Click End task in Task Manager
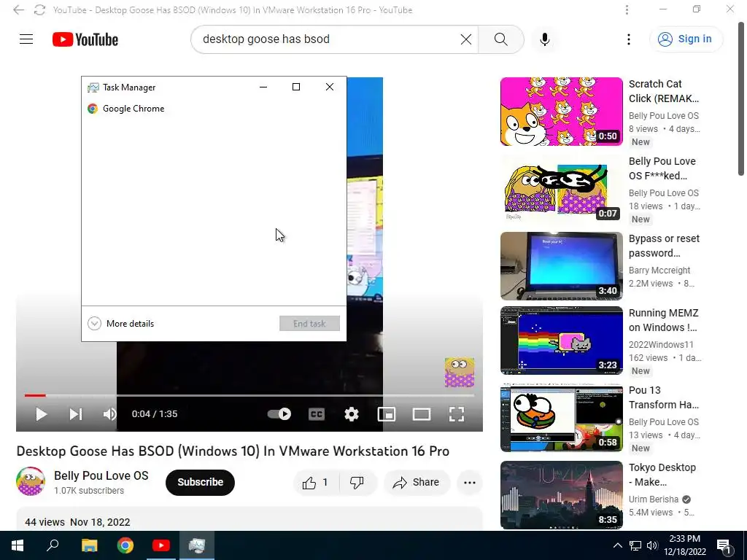Viewport: 747px width, 560px height. pos(309,323)
